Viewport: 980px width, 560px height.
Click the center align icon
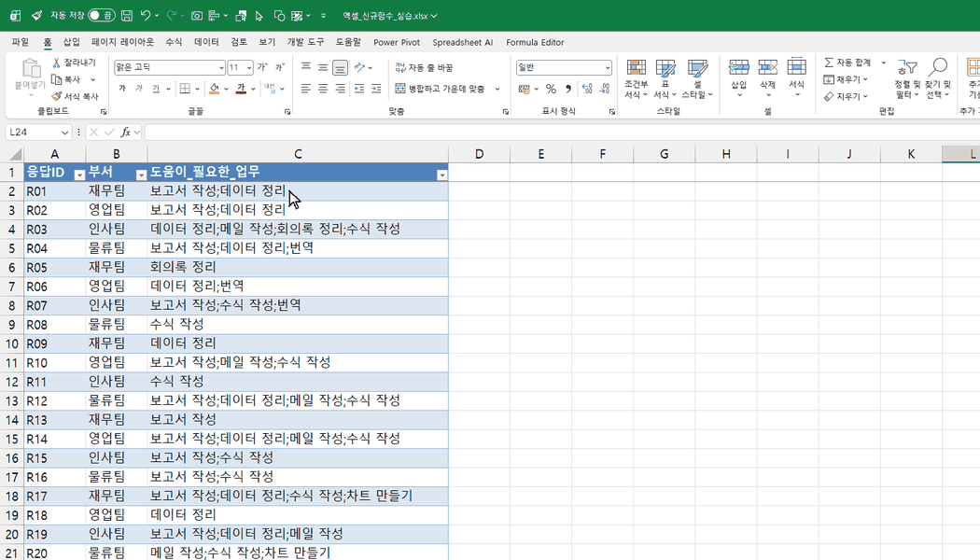[323, 89]
